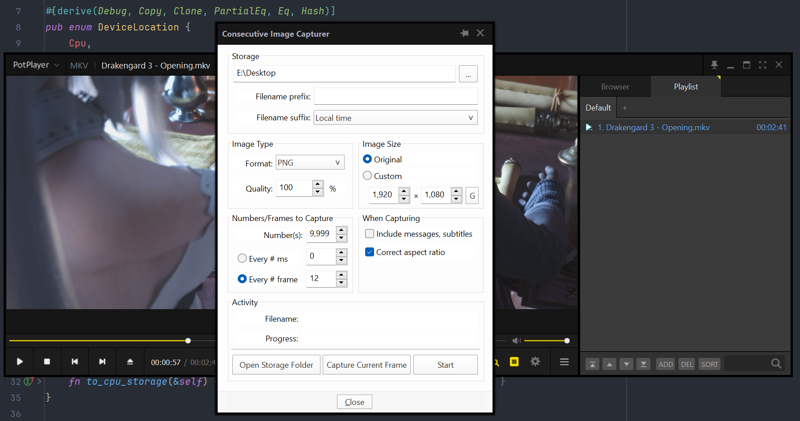Click the gutter icon on code line 32
Screen dimensions: 800x421
tap(29, 381)
